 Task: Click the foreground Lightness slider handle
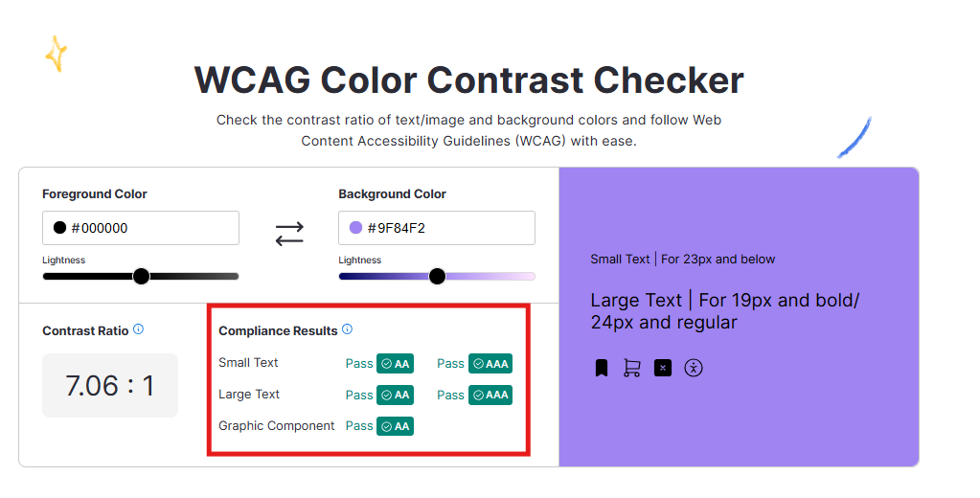pyautogui.click(x=141, y=277)
